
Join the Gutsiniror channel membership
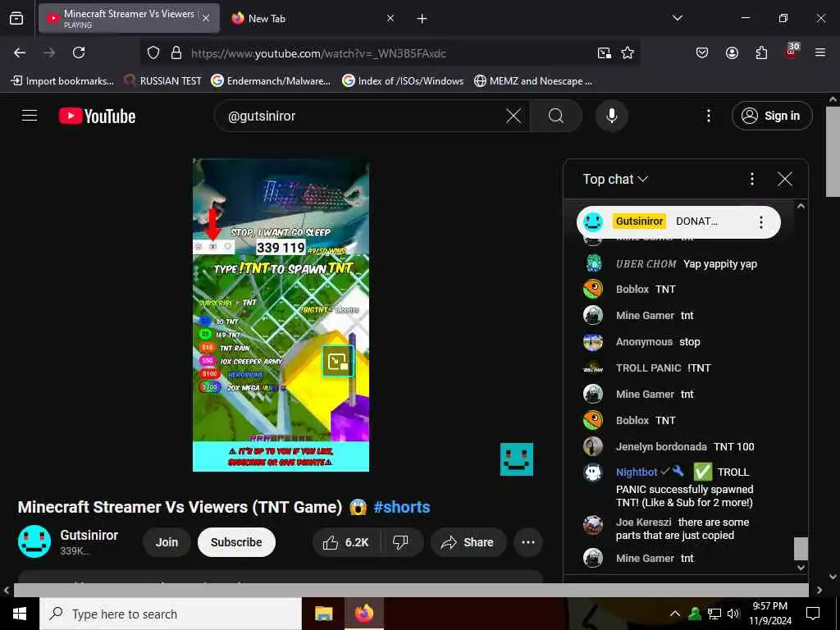click(x=167, y=542)
